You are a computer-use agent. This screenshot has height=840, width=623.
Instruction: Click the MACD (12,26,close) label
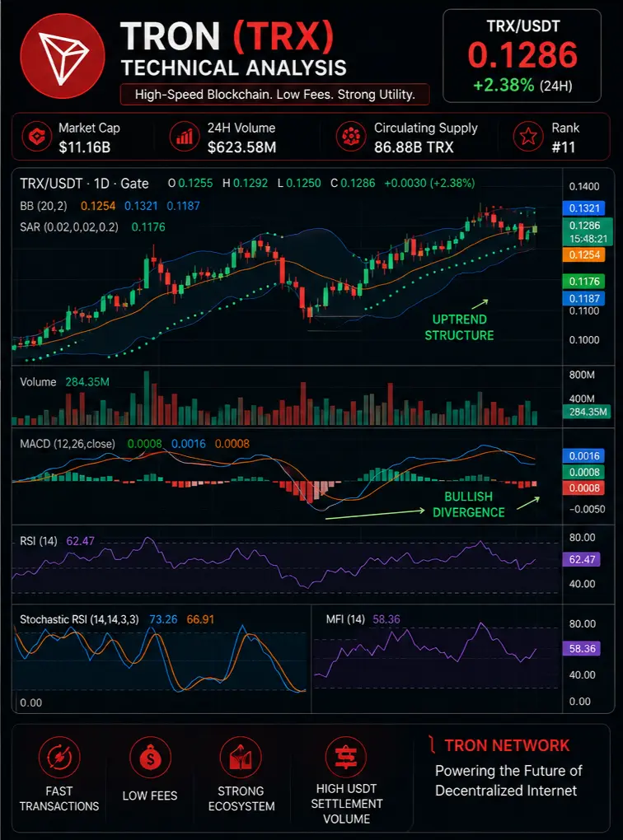68,444
